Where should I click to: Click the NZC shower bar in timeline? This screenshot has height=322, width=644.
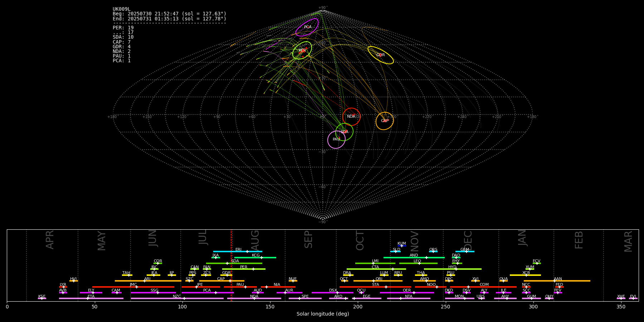point(177,298)
